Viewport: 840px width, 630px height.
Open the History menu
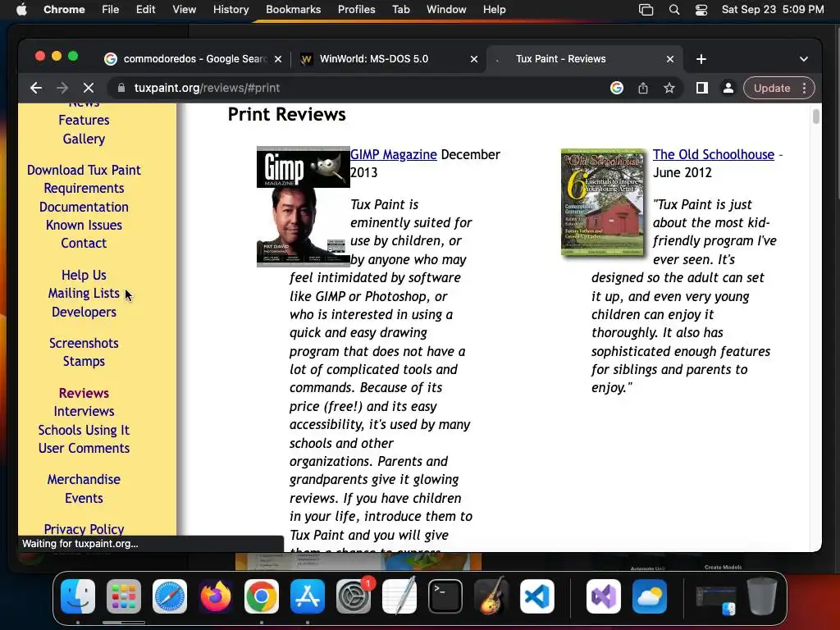tap(231, 10)
